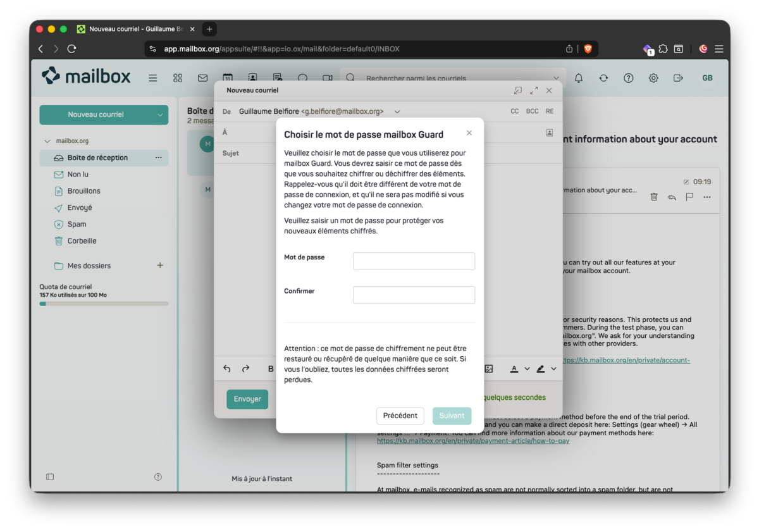
Task: Expand highlight color picker dropdown
Action: [x=553, y=369]
